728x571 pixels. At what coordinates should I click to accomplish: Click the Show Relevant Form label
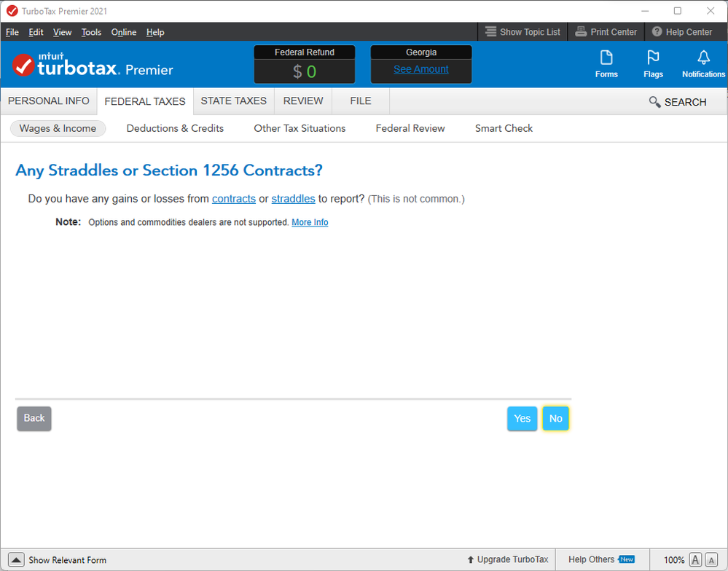point(67,560)
